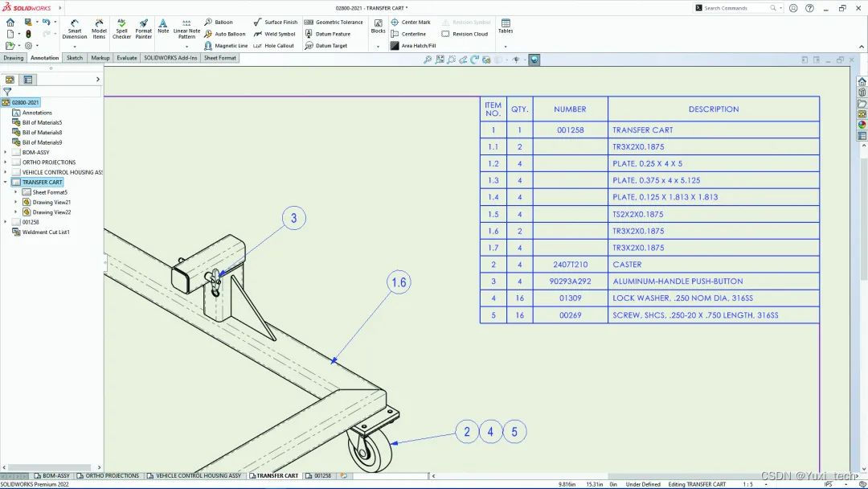
Task: Collapse the TRANSFER CART node
Action: 6,182
